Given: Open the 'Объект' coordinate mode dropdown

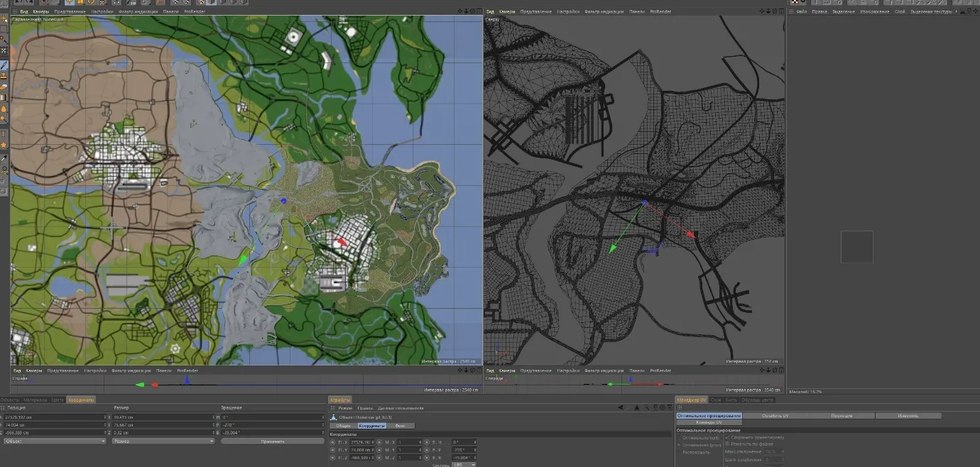Looking at the screenshot, I should coord(54,441).
